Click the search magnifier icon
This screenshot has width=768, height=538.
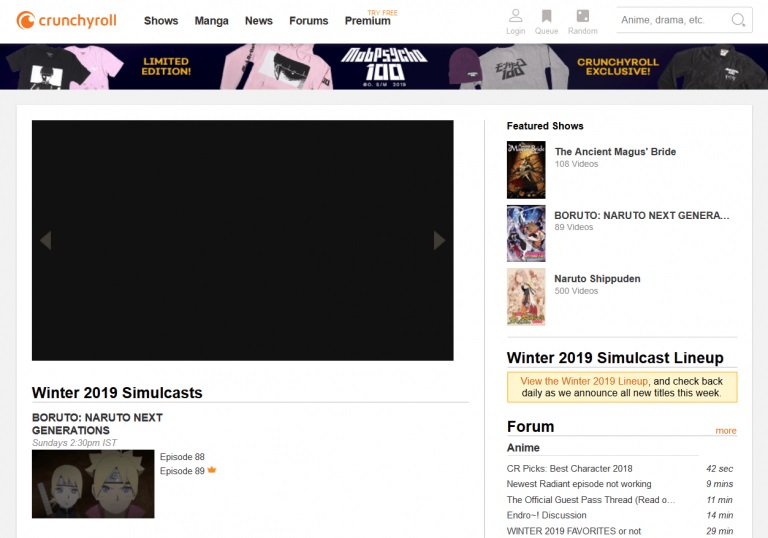[738, 20]
